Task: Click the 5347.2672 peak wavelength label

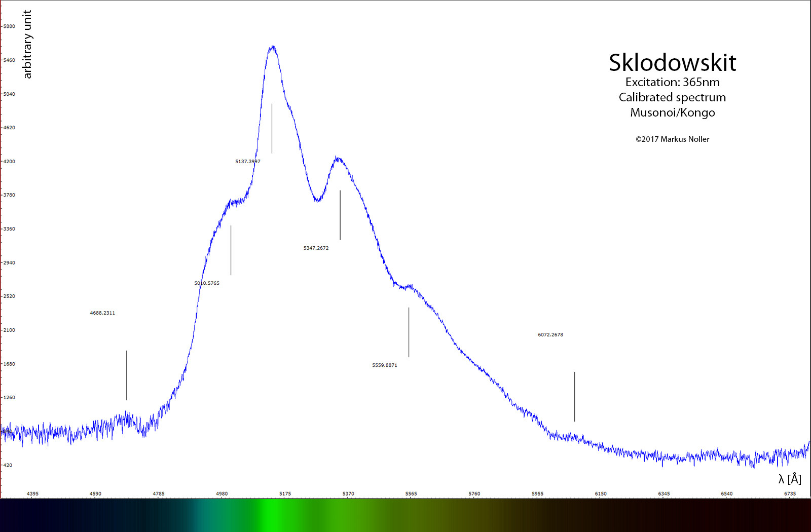Action: tap(316, 248)
